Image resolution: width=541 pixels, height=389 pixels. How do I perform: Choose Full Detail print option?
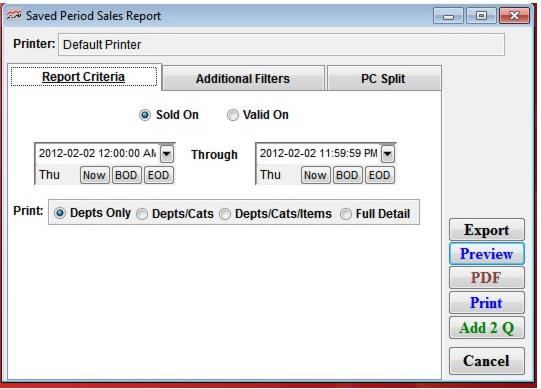pos(346,214)
